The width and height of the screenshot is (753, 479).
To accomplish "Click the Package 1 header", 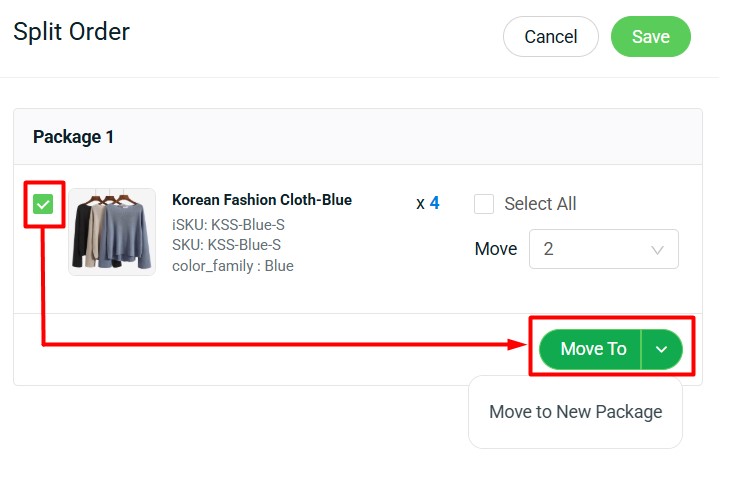I will (x=74, y=137).
